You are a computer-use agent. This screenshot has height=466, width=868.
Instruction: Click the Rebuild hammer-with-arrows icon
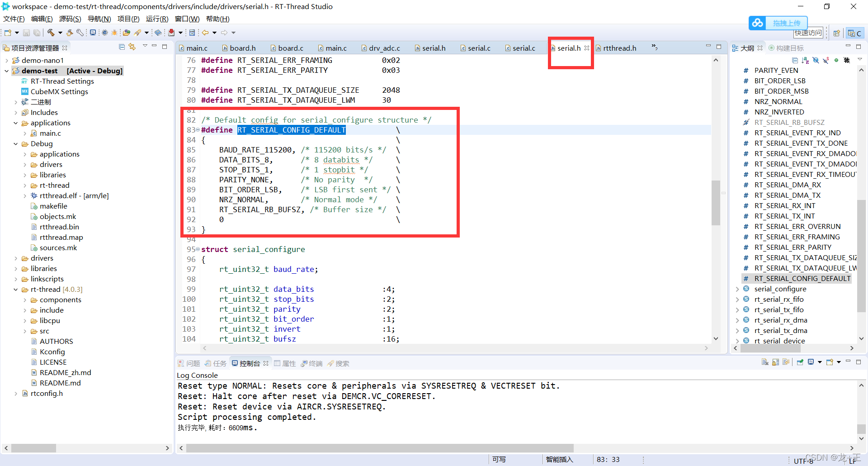point(70,33)
